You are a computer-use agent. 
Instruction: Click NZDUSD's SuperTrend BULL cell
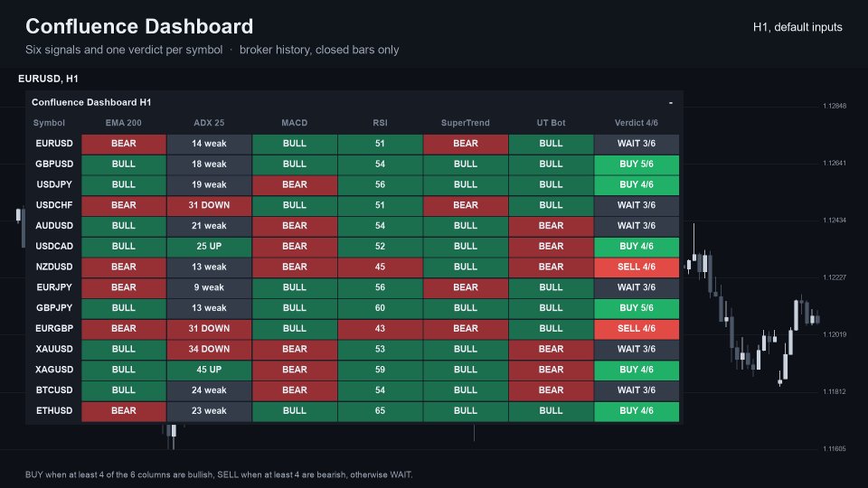click(x=466, y=267)
